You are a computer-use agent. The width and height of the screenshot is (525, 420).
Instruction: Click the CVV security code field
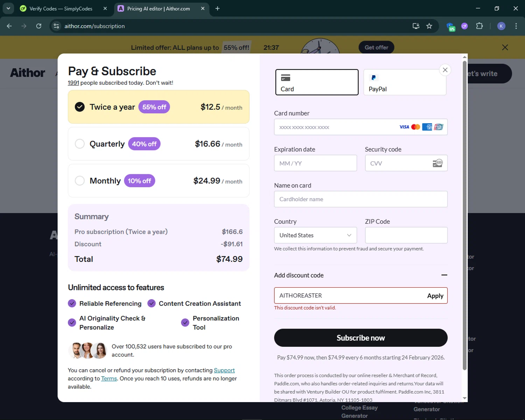pos(406,163)
